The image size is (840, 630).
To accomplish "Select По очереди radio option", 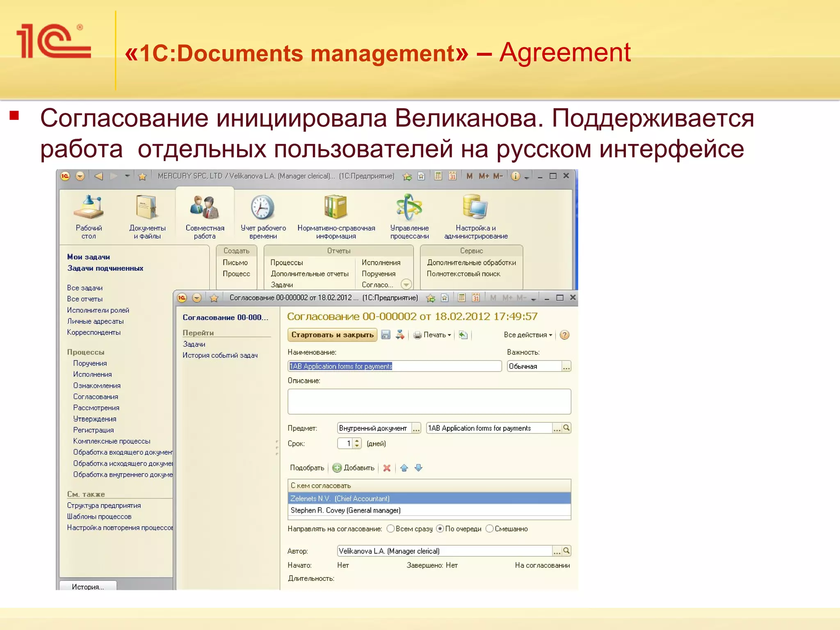I will pyautogui.click(x=440, y=529).
